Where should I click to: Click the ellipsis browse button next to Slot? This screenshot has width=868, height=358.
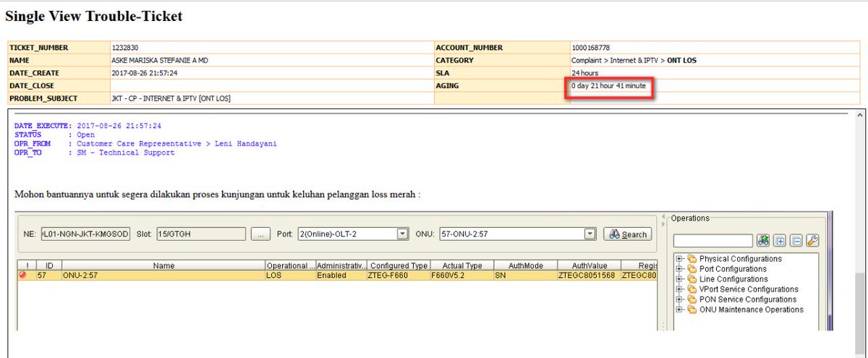point(260,234)
